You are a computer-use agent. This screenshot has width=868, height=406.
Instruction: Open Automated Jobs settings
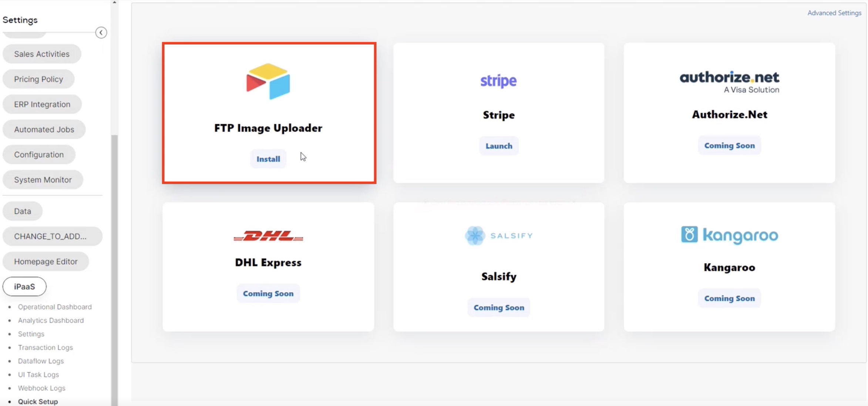44,130
